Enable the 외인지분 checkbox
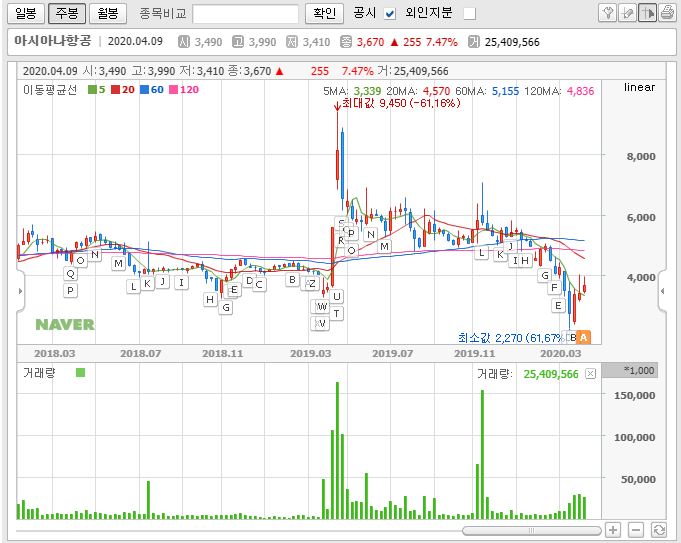This screenshot has height=543, width=681. click(x=469, y=14)
